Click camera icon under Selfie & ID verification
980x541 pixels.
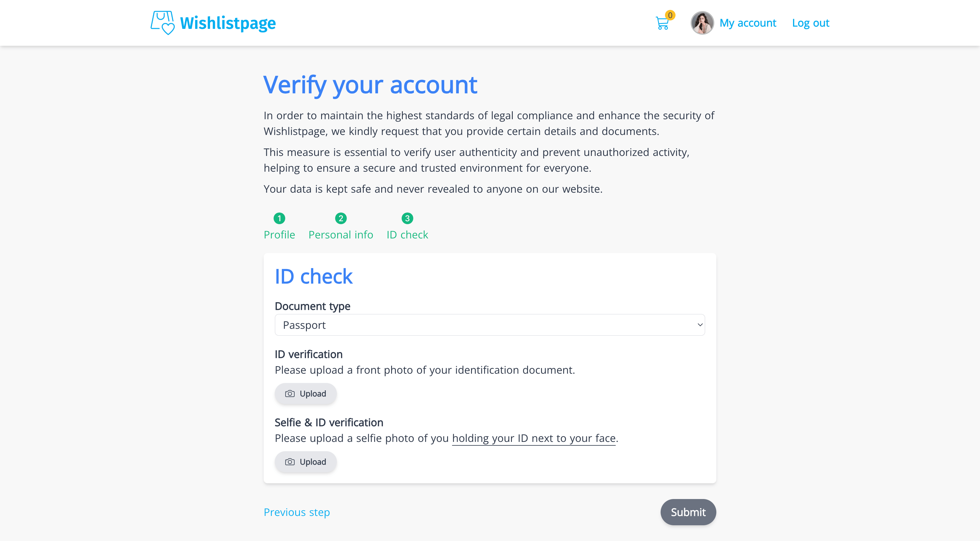pyautogui.click(x=290, y=462)
